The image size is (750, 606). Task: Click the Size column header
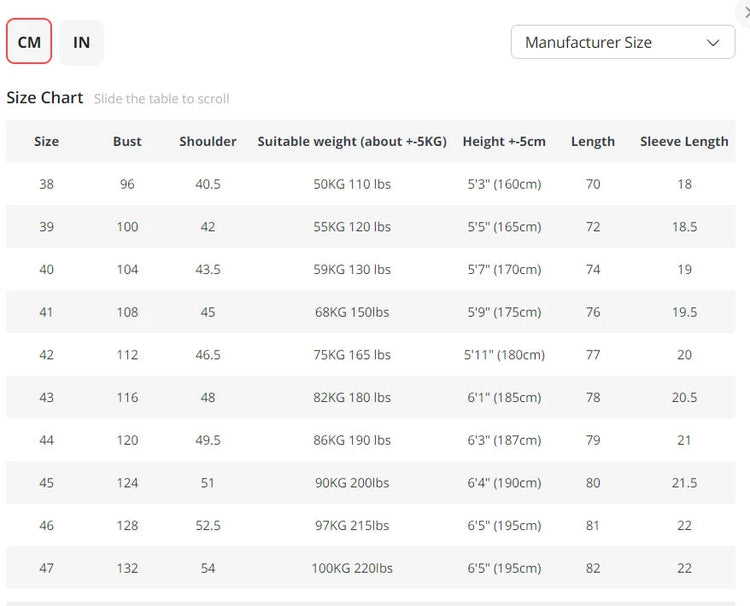46,141
